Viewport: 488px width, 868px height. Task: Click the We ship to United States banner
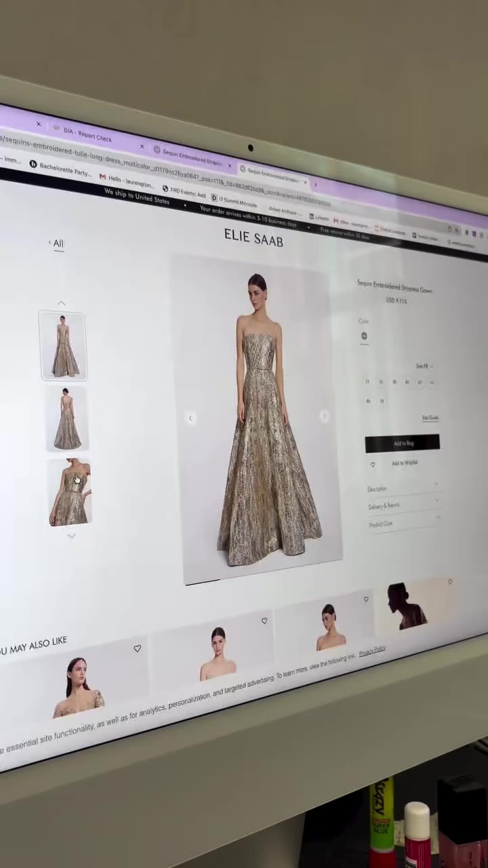137,196
